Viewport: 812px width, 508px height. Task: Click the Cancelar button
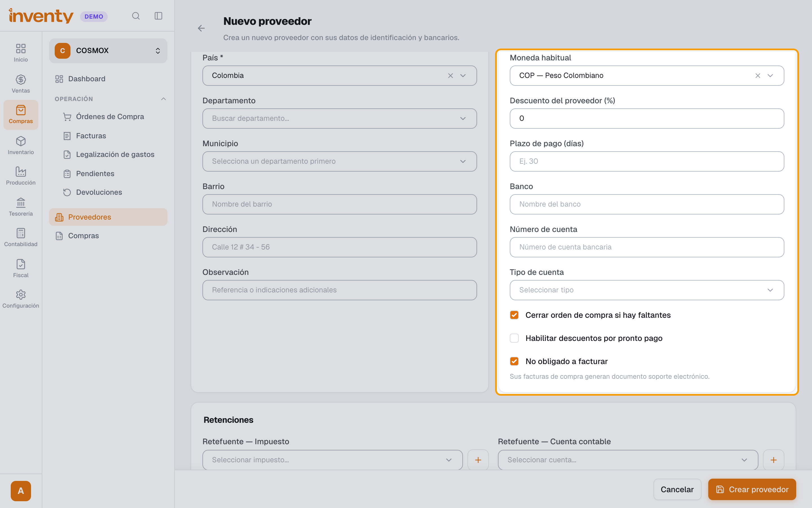pyautogui.click(x=677, y=490)
